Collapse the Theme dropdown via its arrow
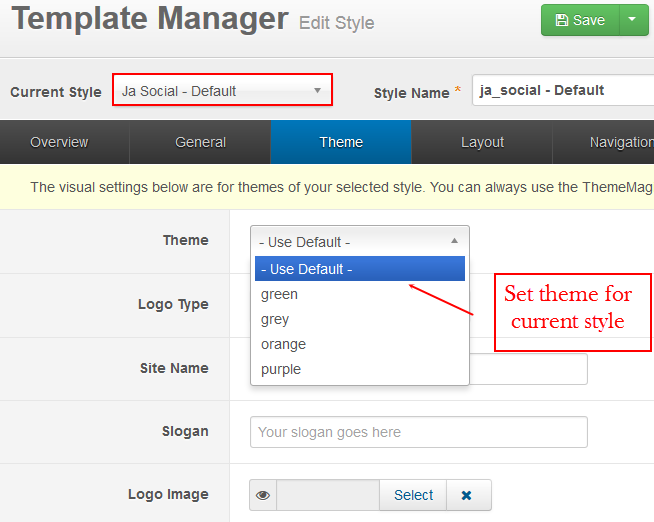 pos(455,241)
